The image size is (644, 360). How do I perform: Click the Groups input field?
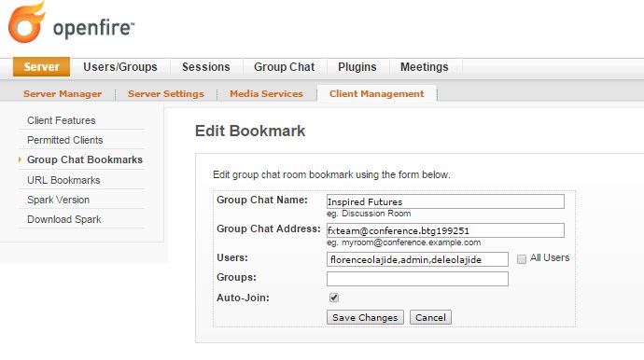(417, 279)
